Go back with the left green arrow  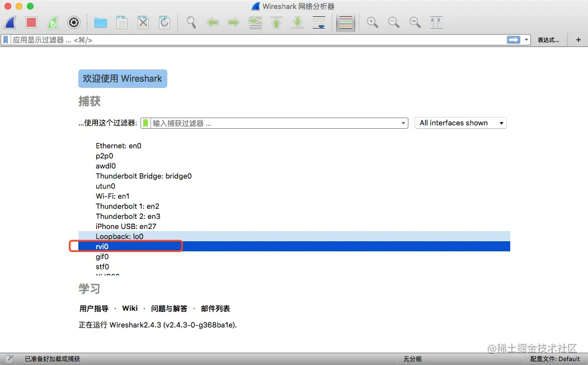[213, 22]
